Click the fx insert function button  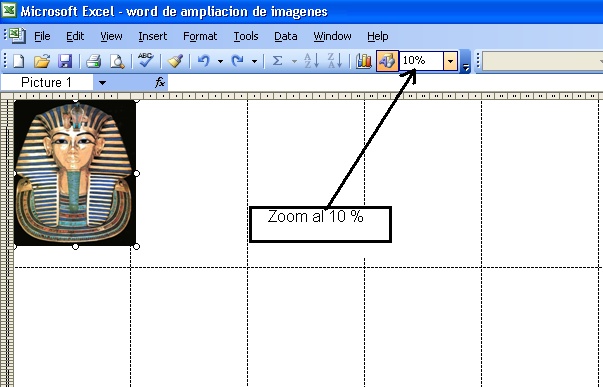(160, 82)
